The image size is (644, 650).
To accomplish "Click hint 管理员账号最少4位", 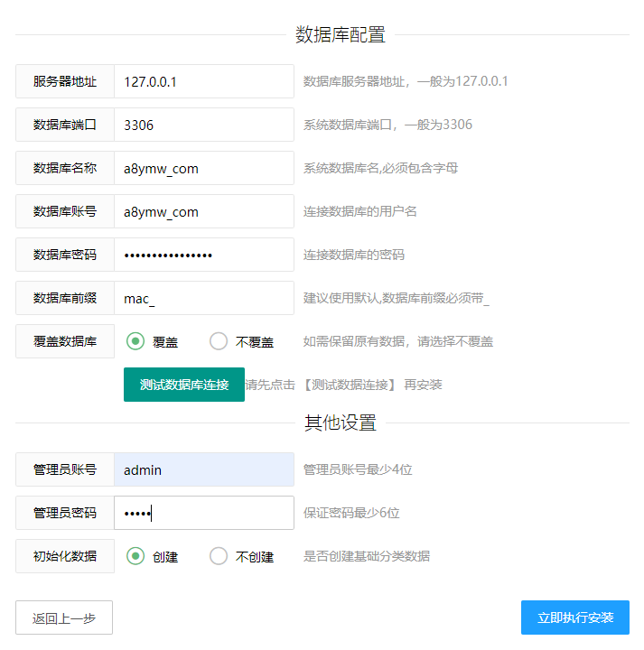I will 358,469.
